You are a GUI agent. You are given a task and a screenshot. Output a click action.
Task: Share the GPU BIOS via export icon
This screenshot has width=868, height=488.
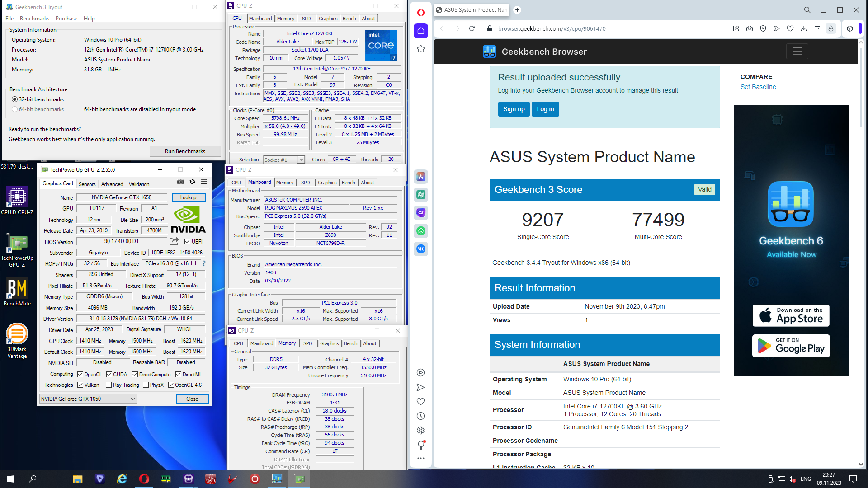coord(174,241)
